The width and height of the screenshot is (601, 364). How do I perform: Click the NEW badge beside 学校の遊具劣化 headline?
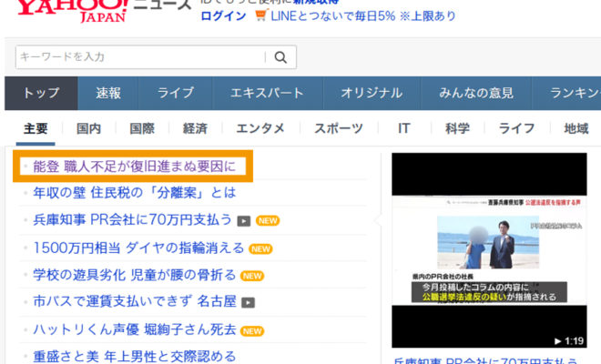[252, 275]
